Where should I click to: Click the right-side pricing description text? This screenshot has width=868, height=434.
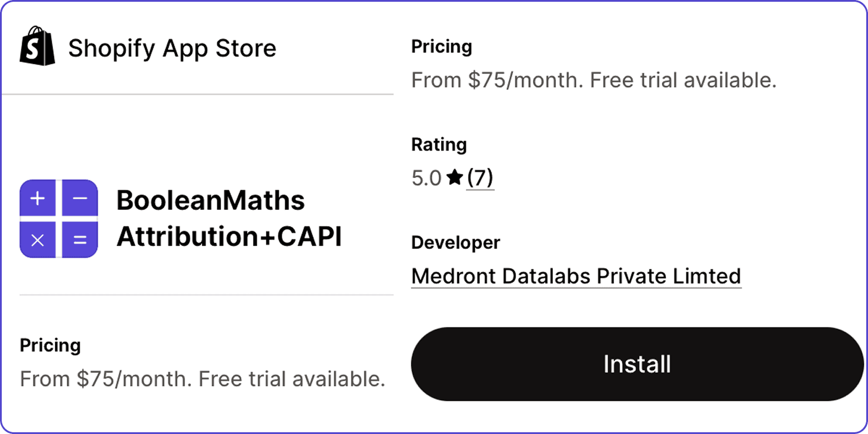pos(593,80)
